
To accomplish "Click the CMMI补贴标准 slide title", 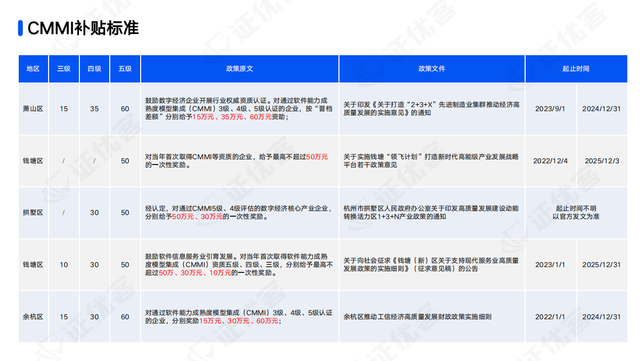I will 83,28.
